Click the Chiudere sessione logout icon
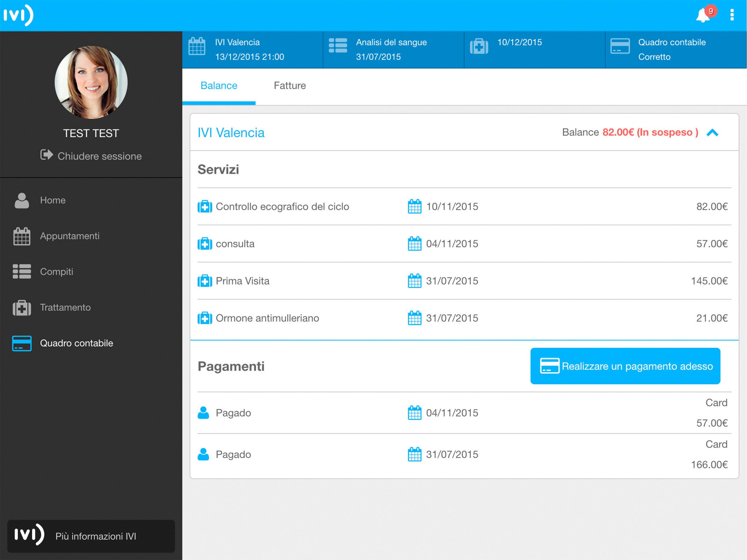This screenshot has height=560, width=747. click(x=46, y=155)
